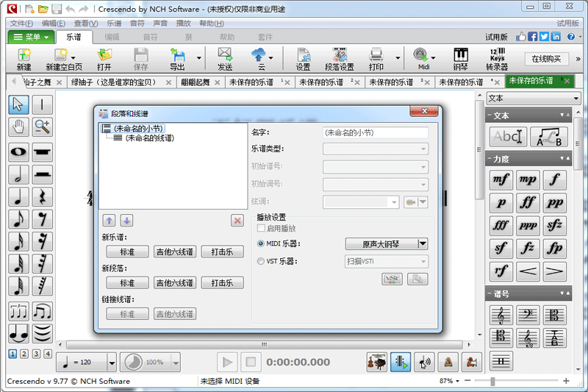The image size is (588, 392).
Task: Open the tempo 120 dropdown arrow
Action: pos(112,363)
